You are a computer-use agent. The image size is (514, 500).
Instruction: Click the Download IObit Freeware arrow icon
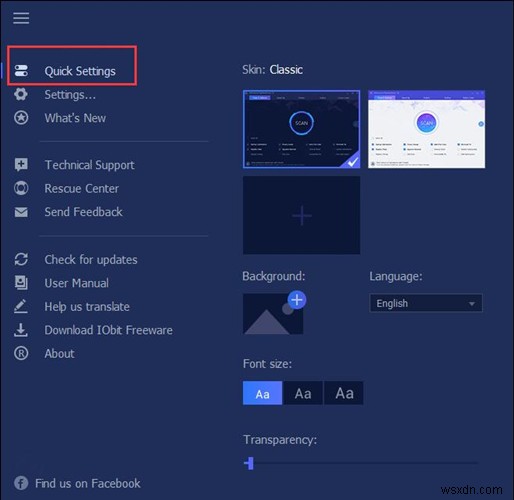(21, 330)
